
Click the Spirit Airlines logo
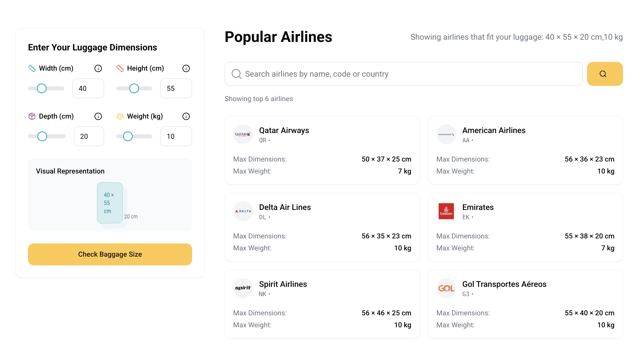[x=243, y=288]
